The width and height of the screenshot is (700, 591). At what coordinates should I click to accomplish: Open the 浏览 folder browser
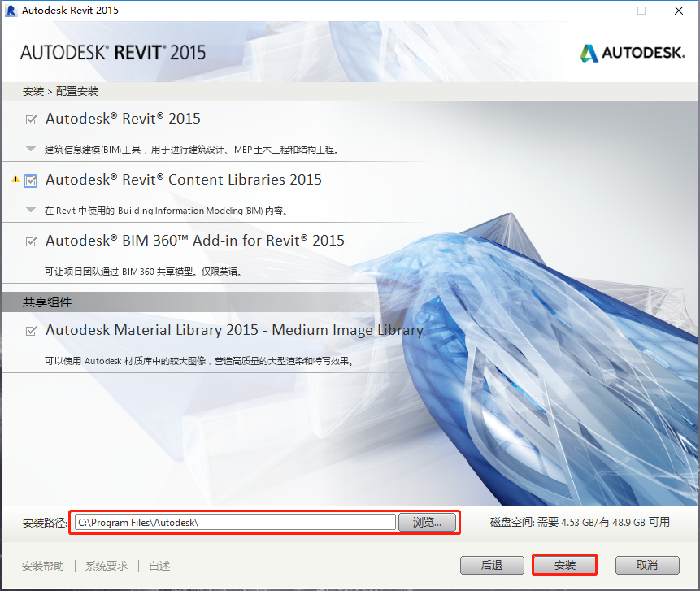428,523
